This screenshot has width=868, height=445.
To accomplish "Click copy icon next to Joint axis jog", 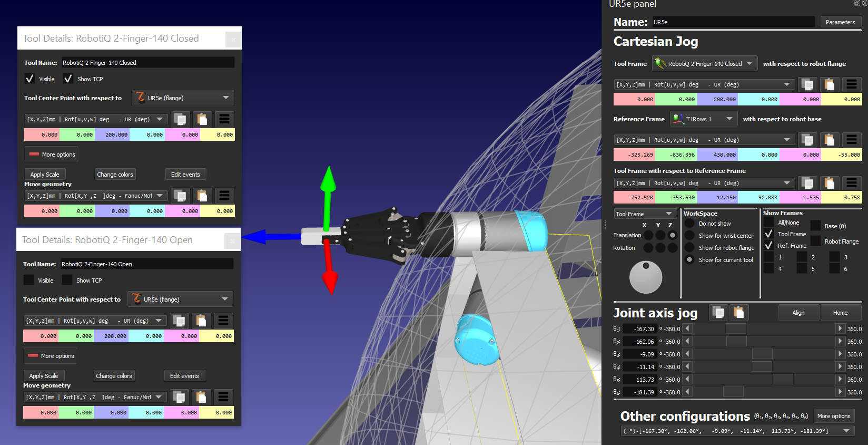I will tap(718, 312).
